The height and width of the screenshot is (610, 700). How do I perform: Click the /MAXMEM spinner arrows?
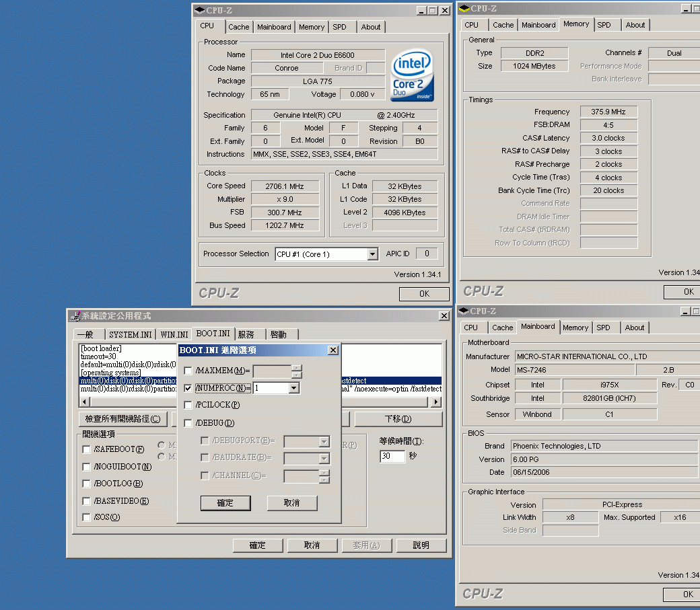coord(297,371)
